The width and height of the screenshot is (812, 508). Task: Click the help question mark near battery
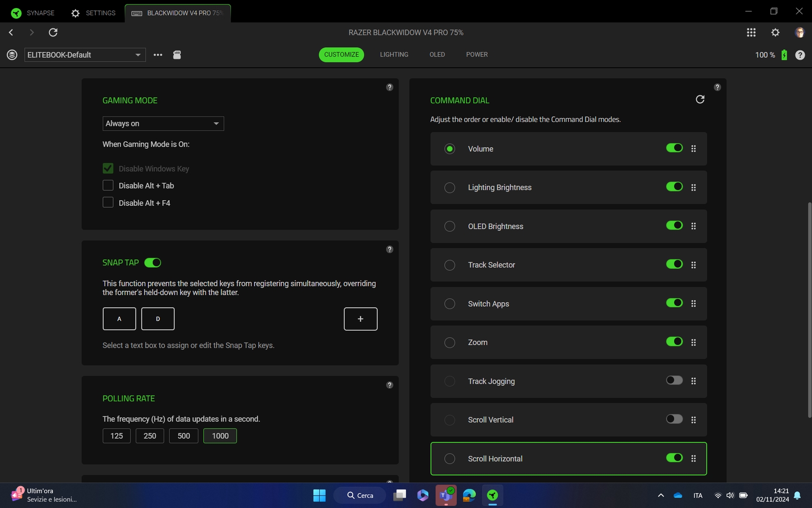(x=800, y=55)
